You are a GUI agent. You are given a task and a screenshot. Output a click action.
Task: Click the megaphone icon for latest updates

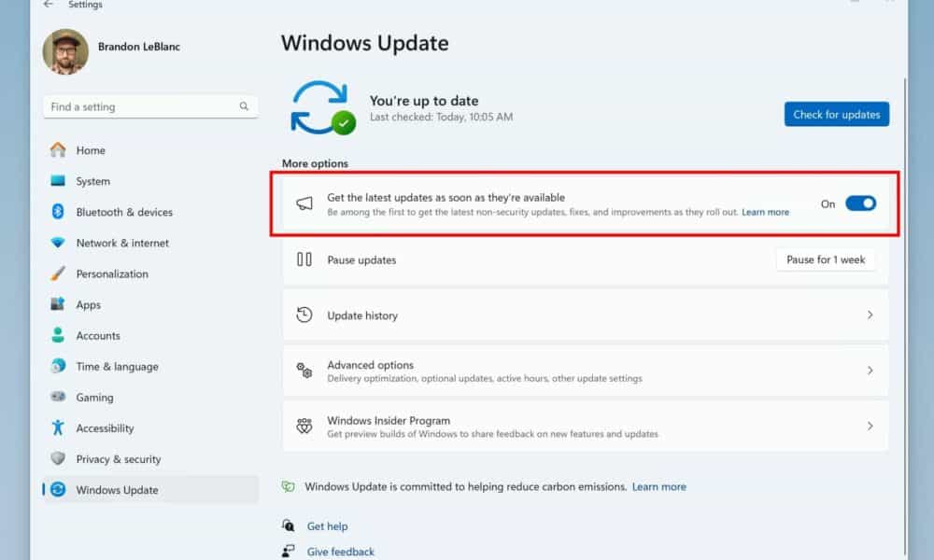tap(304, 203)
